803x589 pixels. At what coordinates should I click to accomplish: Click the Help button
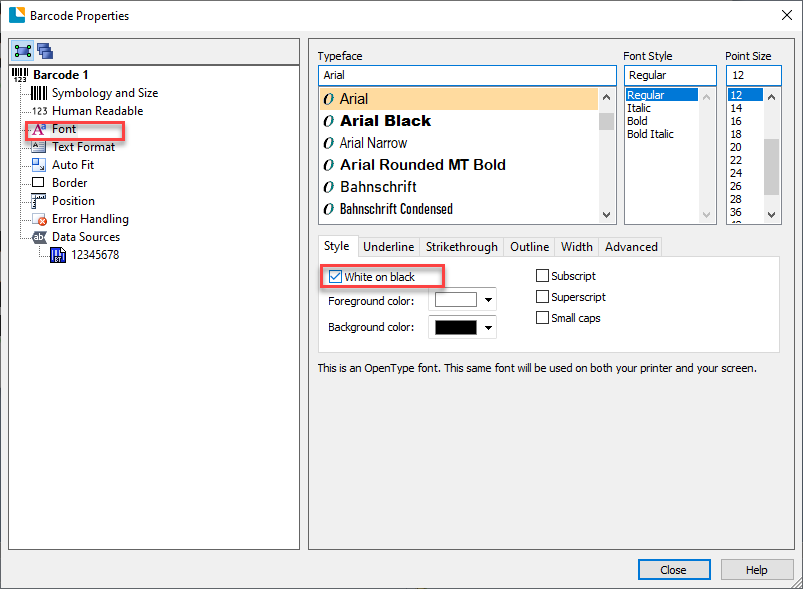[x=756, y=570]
